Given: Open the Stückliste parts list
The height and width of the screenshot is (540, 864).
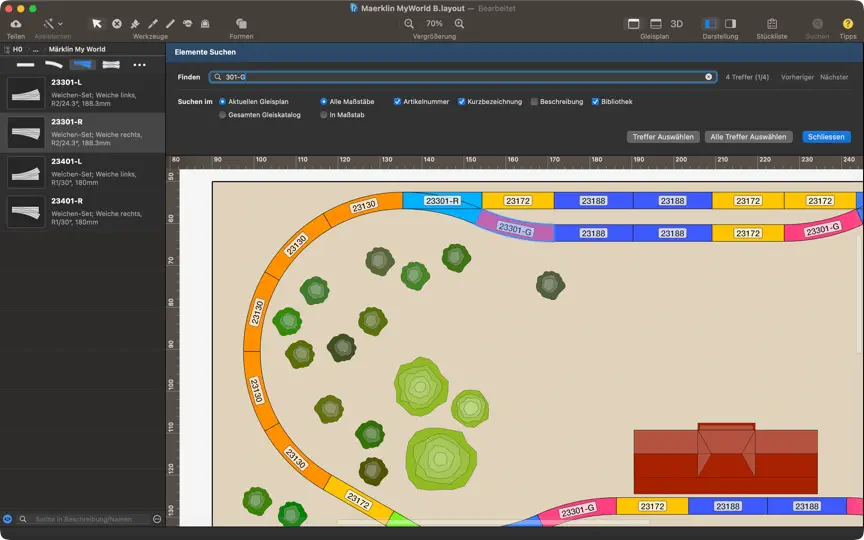Looking at the screenshot, I should (x=772, y=24).
